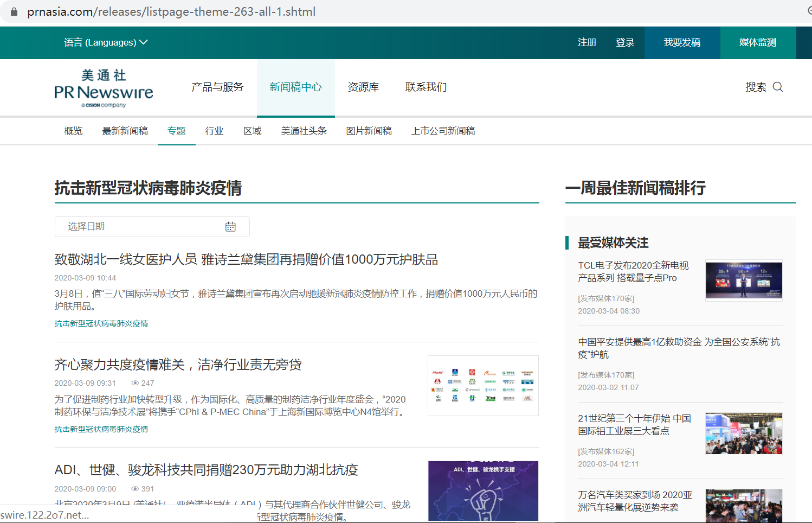Click the 2020-03-02 11:07 date
Image resolution: width=812 pixels, height=523 pixels.
click(x=608, y=387)
